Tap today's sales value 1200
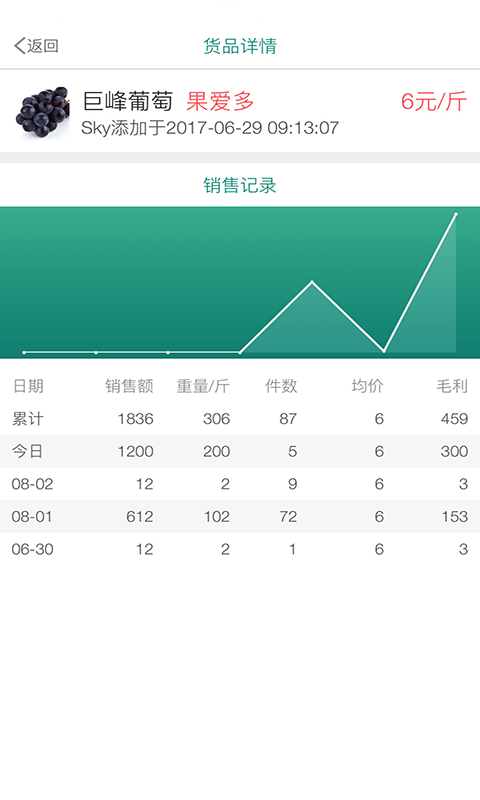This screenshot has width=480, height=800. (136, 451)
